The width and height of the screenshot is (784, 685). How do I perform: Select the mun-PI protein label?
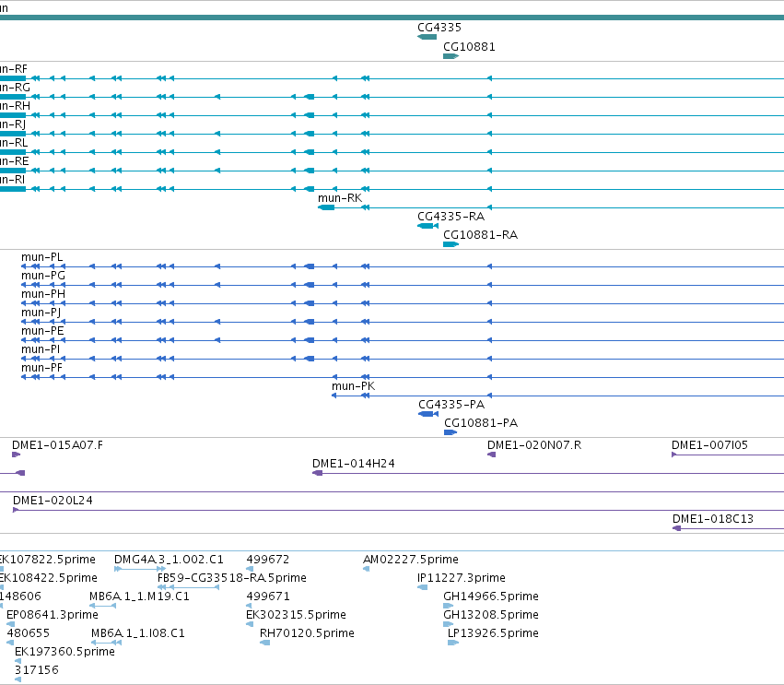[41, 349]
